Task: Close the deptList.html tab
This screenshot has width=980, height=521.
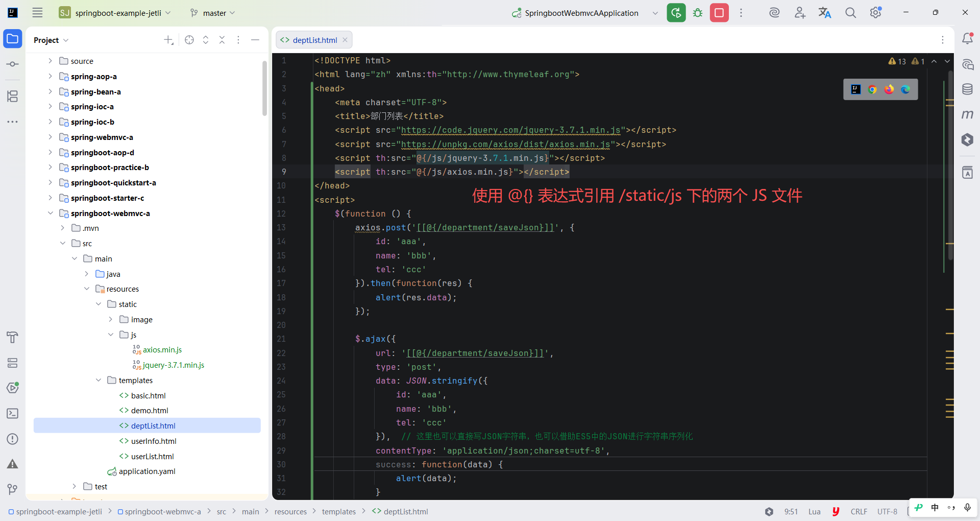Action: click(x=345, y=40)
